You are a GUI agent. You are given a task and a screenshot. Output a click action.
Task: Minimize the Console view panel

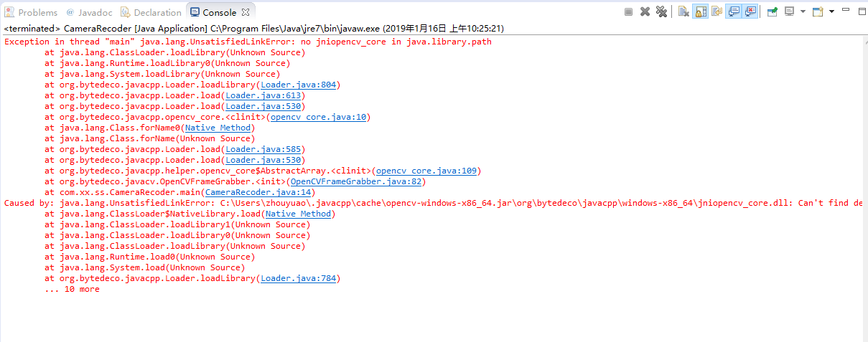[846, 9]
